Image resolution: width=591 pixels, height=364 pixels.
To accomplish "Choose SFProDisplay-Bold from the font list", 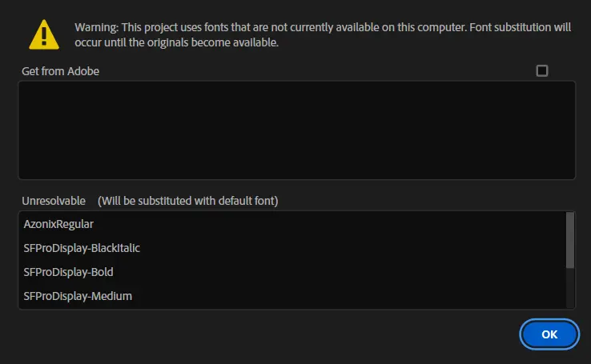I will [x=68, y=272].
